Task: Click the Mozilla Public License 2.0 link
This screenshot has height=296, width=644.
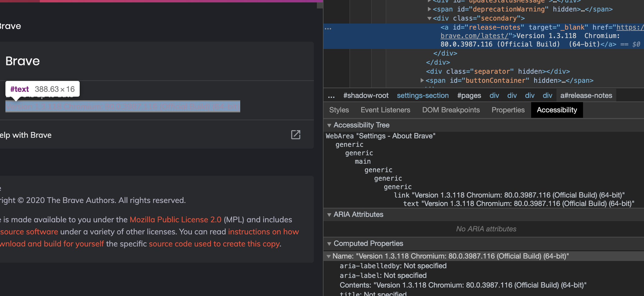Action: click(x=175, y=220)
